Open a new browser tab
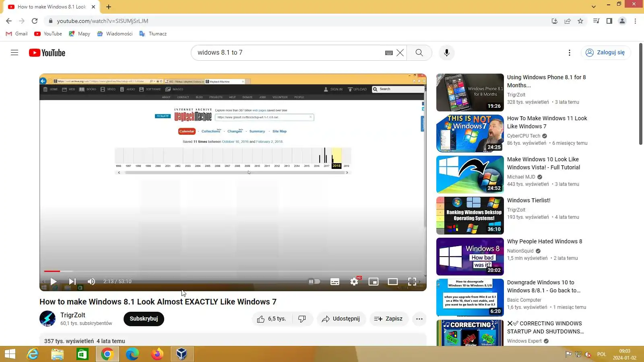Screen dimensions: 644x362 109,7
